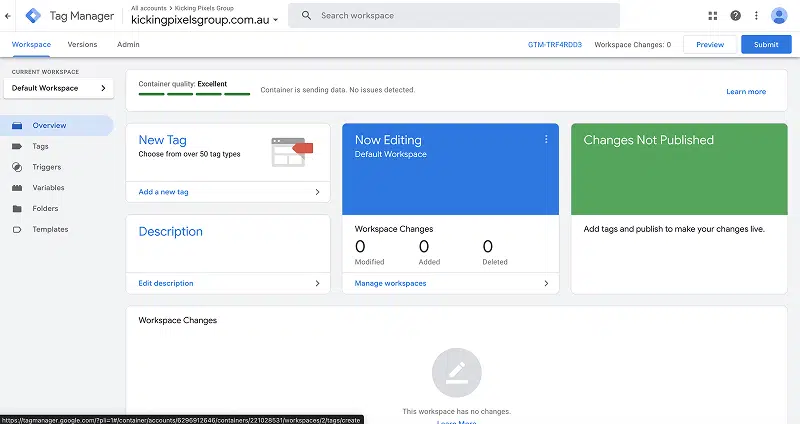Image resolution: width=800 pixels, height=424 pixels.
Task: Click the Manage workspaces link
Action: 390,283
